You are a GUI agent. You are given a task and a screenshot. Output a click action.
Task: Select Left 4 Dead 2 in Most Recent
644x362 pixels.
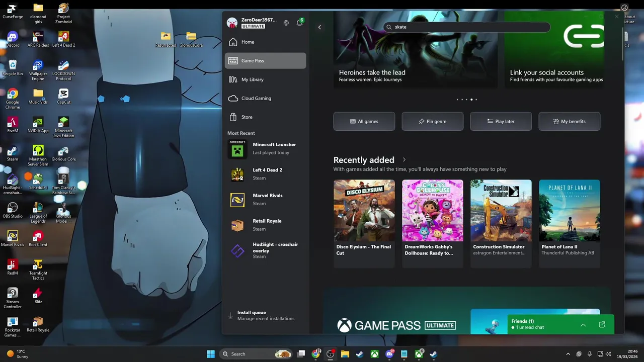point(265,174)
